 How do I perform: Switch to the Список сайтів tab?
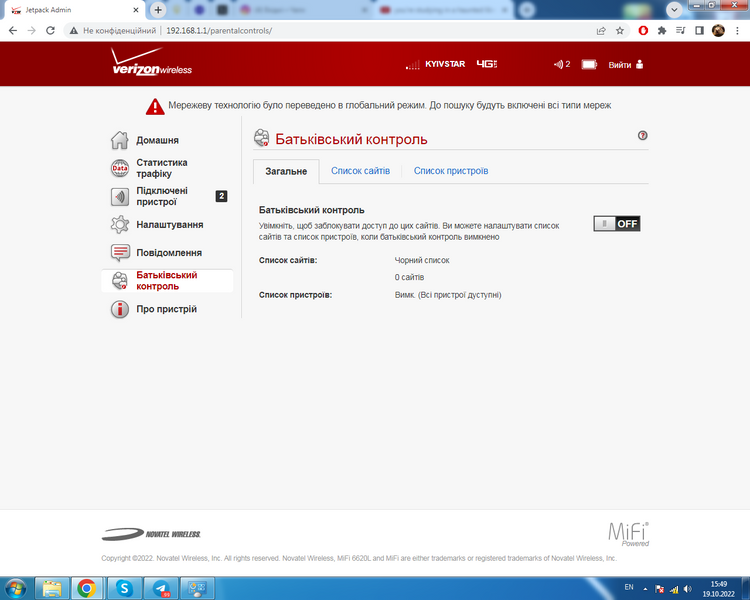360,171
